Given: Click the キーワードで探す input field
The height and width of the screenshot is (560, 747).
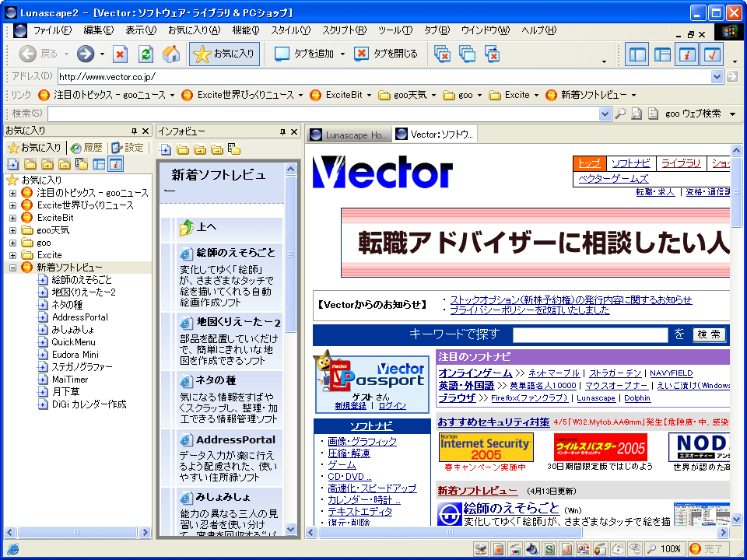Looking at the screenshot, I should [x=591, y=335].
